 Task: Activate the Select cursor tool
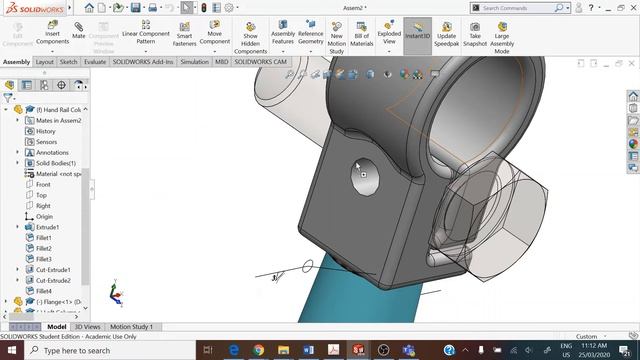[x=187, y=7]
